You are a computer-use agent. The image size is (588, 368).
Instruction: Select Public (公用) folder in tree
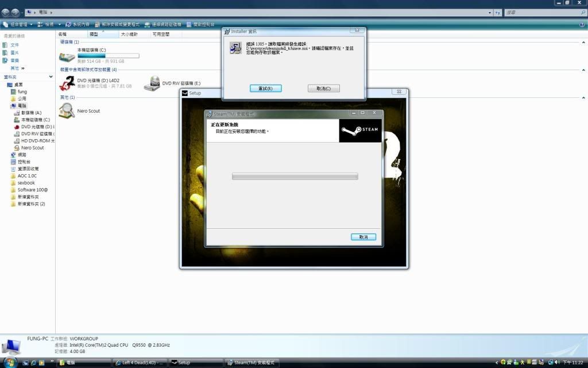click(x=19, y=99)
